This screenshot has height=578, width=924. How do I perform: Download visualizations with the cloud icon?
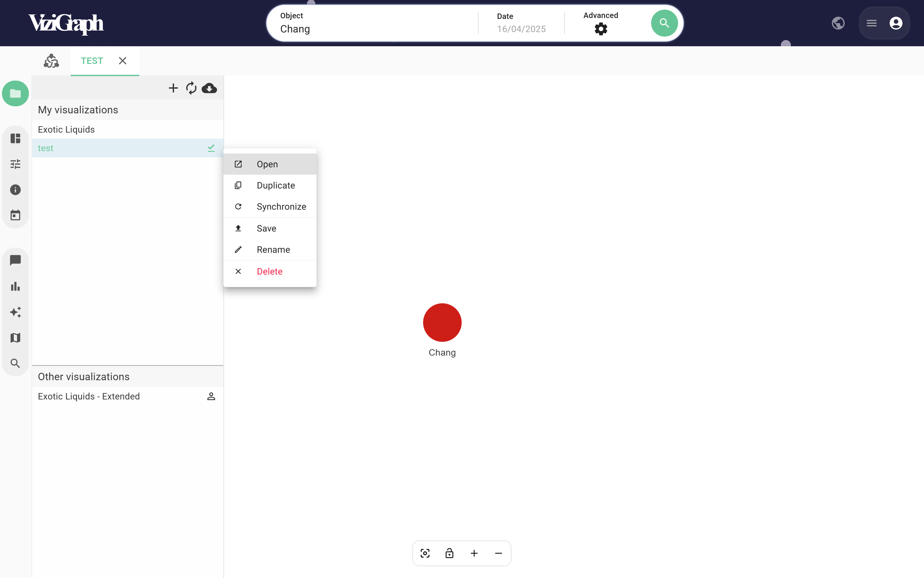[x=209, y=88]
